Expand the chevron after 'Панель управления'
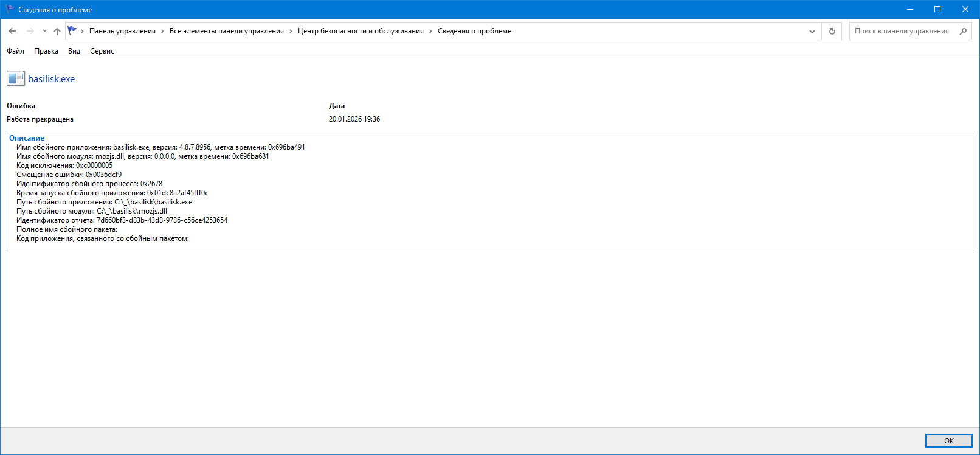The width and height of the screenshot is (980, 455). click(162, 31)
